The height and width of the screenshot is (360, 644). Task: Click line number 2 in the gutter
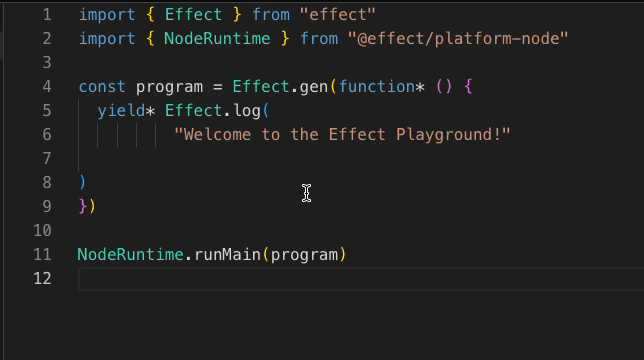47,39
